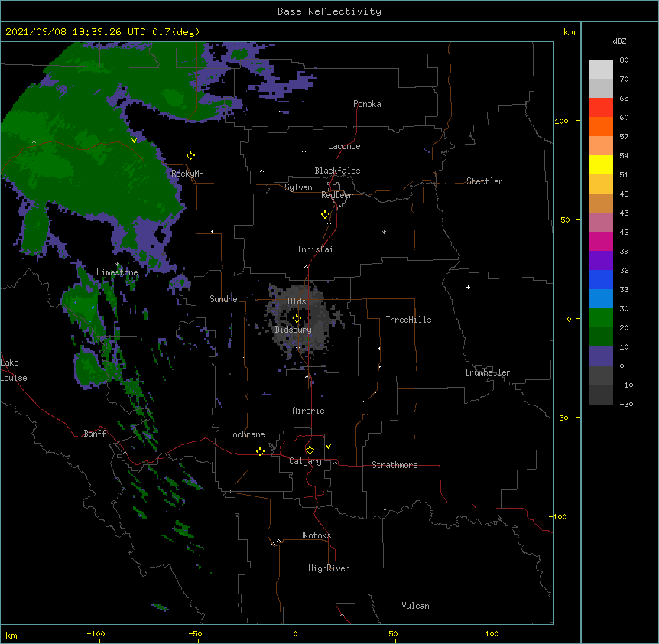Click the Okotoks city label
This screenshot has height=644, width=659.
(315, 535)
